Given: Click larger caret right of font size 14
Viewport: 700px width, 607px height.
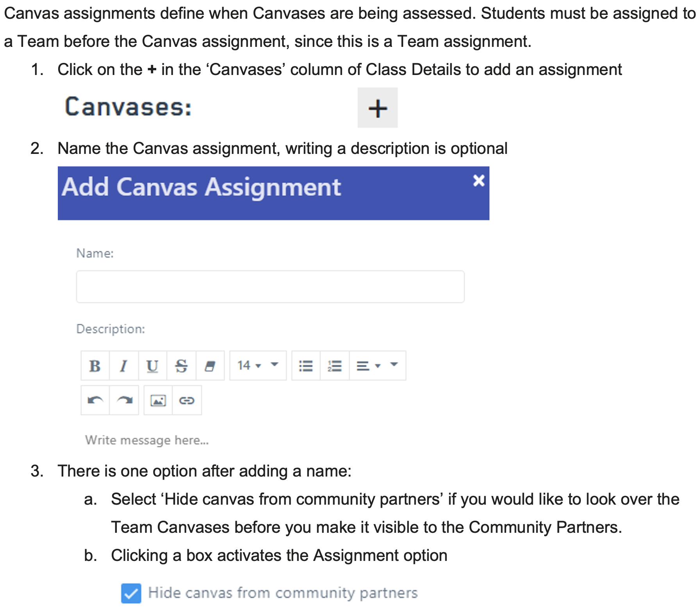Looking at the screenshot, I should point(275,365).
